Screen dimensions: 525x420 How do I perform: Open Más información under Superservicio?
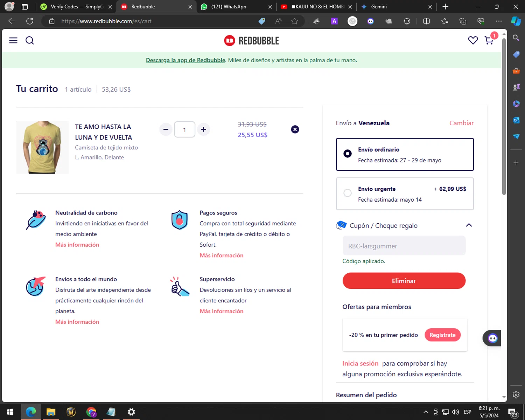[x=221, y=311]
